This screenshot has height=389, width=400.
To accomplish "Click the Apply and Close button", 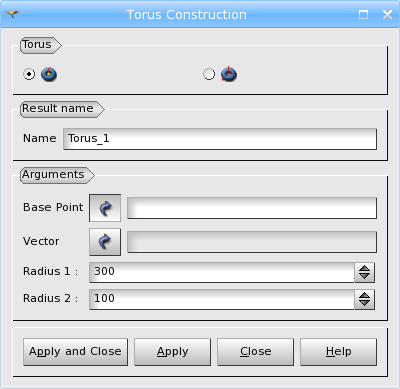I will click(x=75, y=352).
